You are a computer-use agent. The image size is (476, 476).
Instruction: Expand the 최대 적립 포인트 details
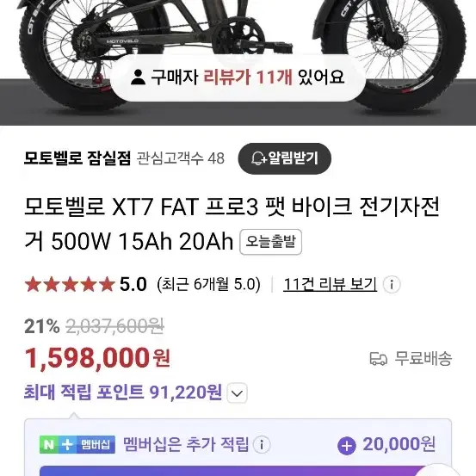click(237, 393)
